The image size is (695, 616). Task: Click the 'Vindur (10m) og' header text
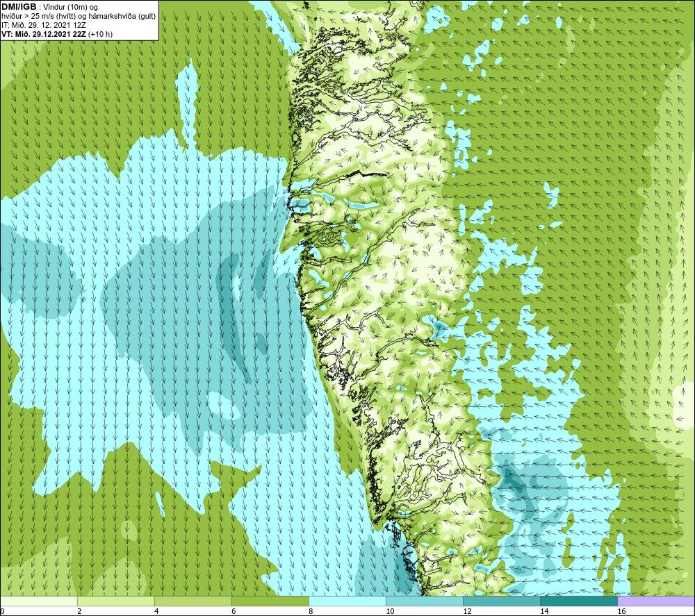pos(70,8)
